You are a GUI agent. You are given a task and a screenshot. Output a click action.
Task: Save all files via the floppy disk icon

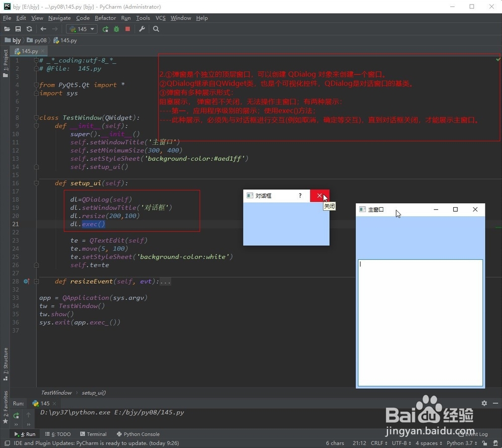(x=18, y=29)
